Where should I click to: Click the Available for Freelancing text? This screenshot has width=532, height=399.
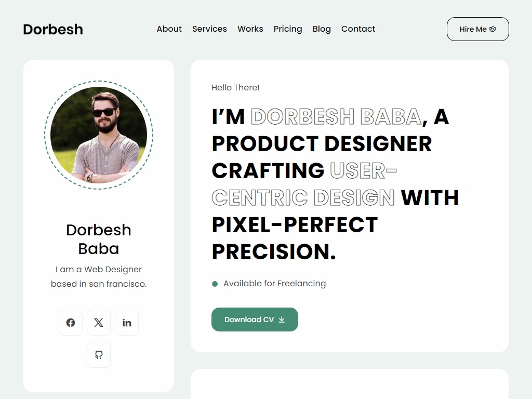coord(274,284)
